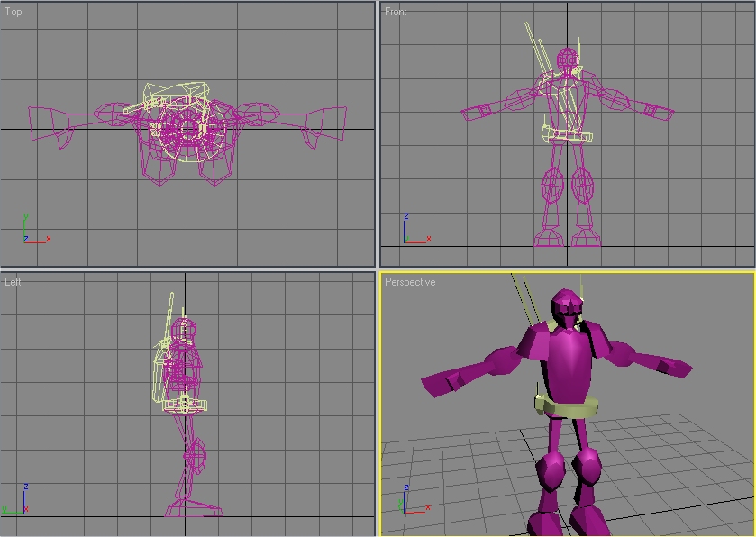This screenshot has height=537, width=756.
Task: Click the Front viewport label
Action: coord(396,12)
